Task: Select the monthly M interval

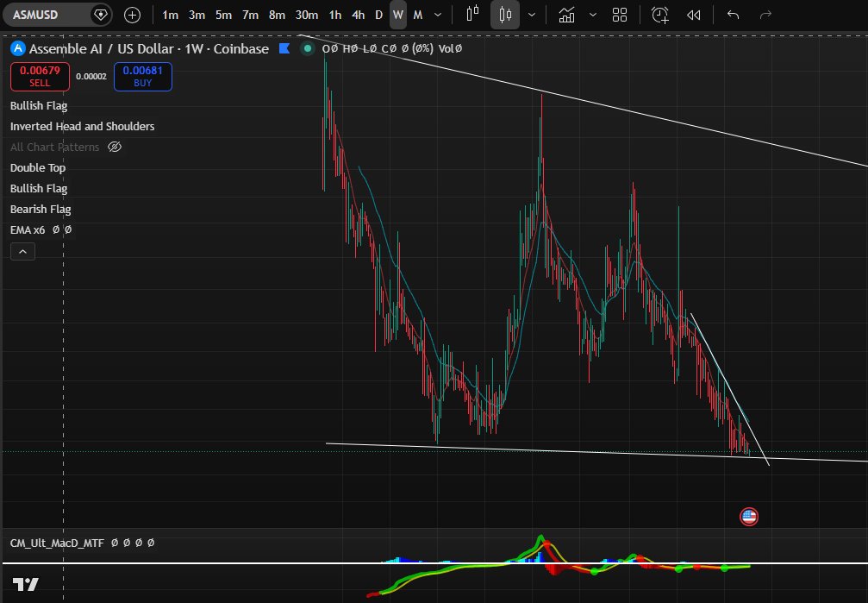Action: pos(418,15)
